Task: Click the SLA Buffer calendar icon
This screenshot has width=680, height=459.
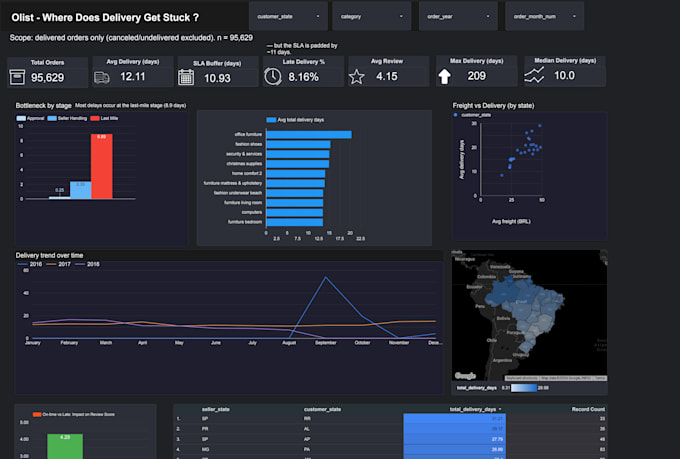Action: pyautogui.click(x=186, y=78)
